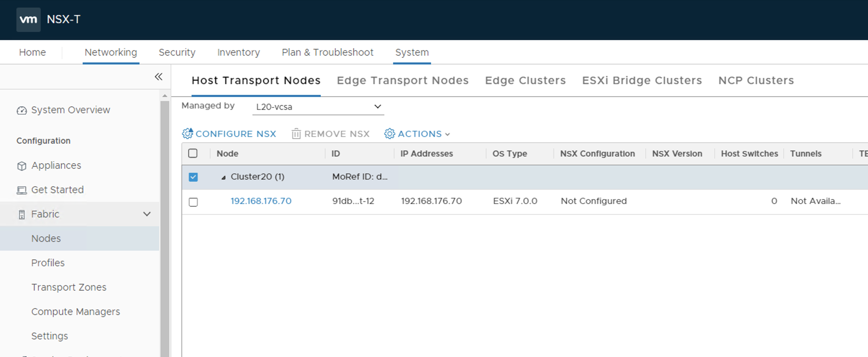This screenshot has width=868, height=357.
Task: Collapse the Cluster20 tree node
Action: [x=223, y=176]
